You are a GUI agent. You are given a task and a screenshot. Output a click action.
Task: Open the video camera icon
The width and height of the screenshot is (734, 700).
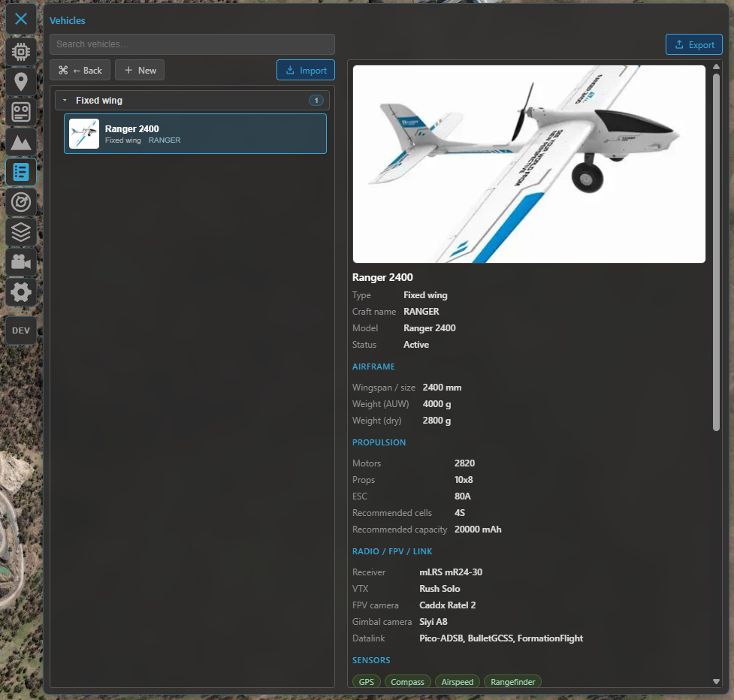tap(21, 262)
